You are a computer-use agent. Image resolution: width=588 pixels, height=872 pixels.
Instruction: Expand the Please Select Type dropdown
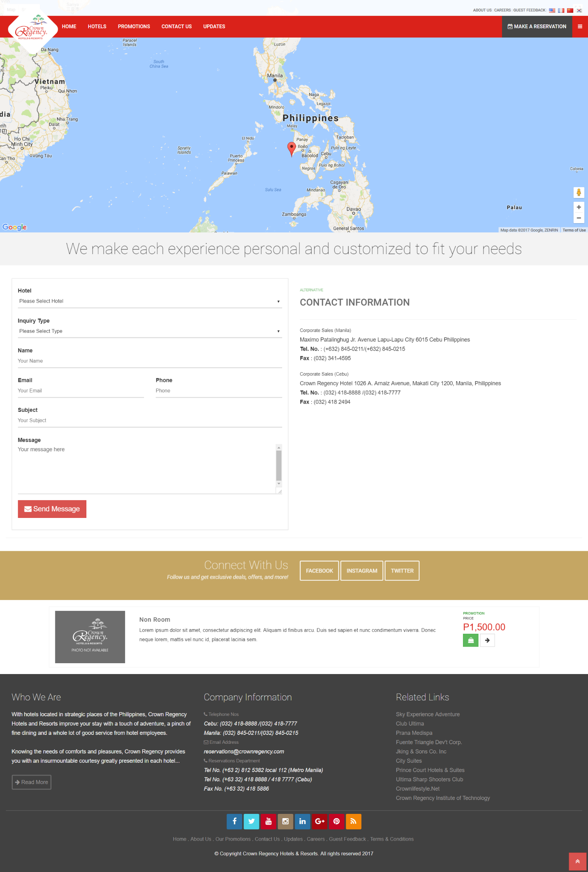coord(150,331)
